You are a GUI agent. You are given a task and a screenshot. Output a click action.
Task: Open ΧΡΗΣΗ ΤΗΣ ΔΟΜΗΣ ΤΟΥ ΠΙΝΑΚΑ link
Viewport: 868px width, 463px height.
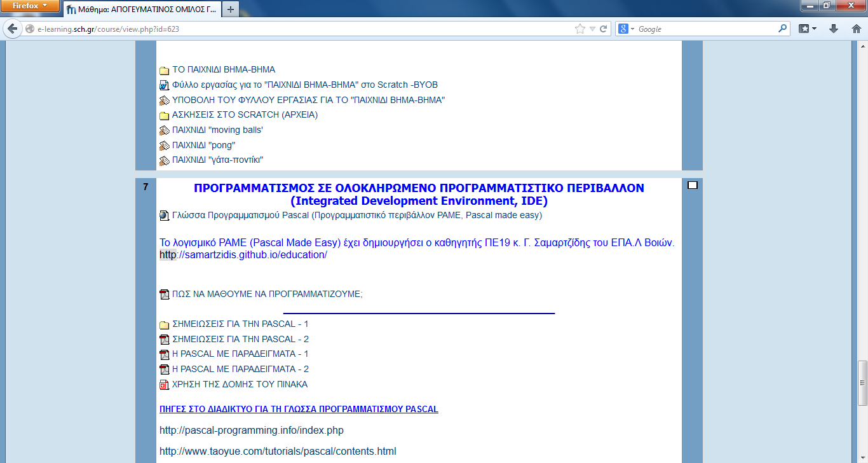[x=240, y=385]
